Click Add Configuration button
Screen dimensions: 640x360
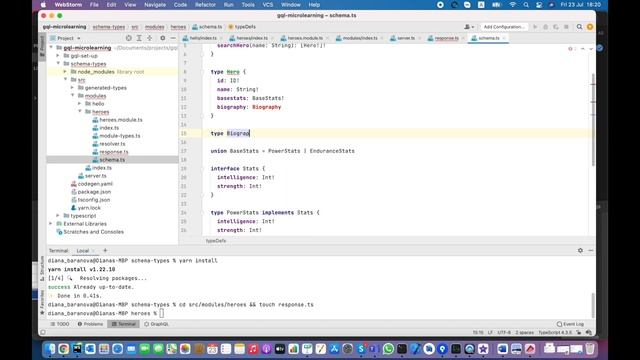504,27
